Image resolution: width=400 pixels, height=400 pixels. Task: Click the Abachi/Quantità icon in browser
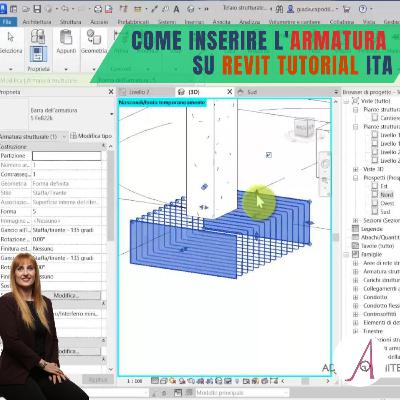355,237
